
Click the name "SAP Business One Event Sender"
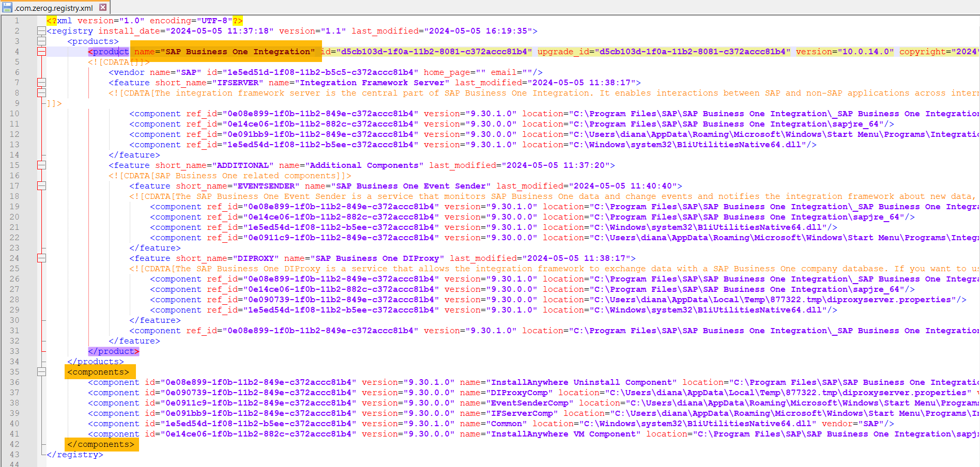(411, 186)
